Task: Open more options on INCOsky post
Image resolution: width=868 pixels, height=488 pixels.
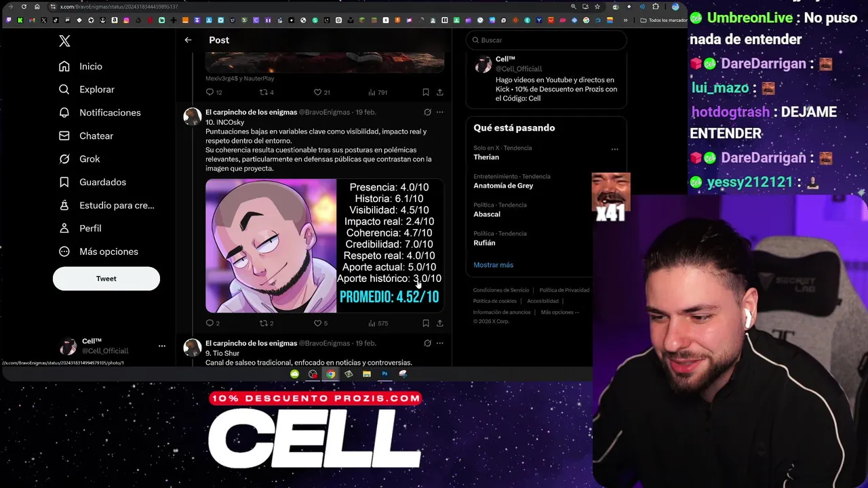Action: (440, 112)
